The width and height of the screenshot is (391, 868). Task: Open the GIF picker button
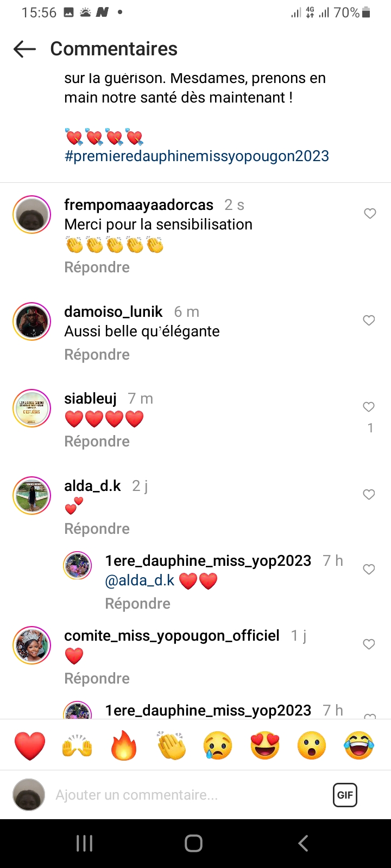point(345,795)
